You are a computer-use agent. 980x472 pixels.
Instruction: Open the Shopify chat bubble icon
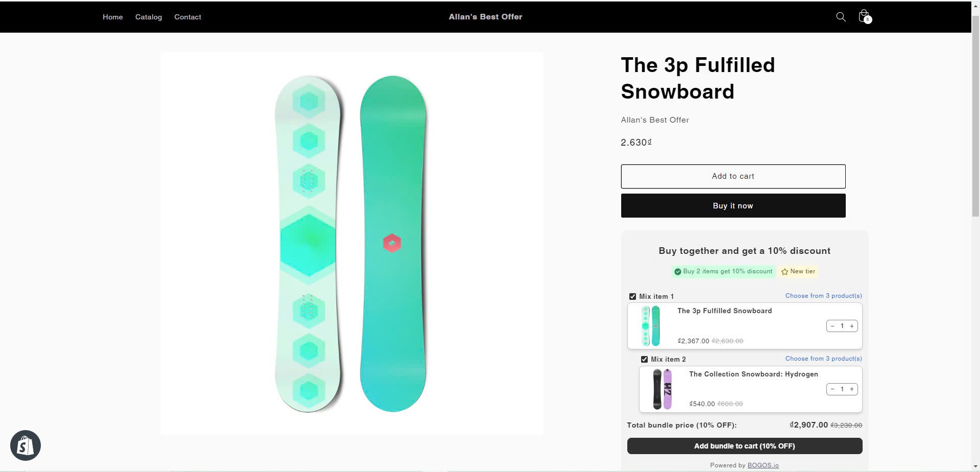point(26,445)
